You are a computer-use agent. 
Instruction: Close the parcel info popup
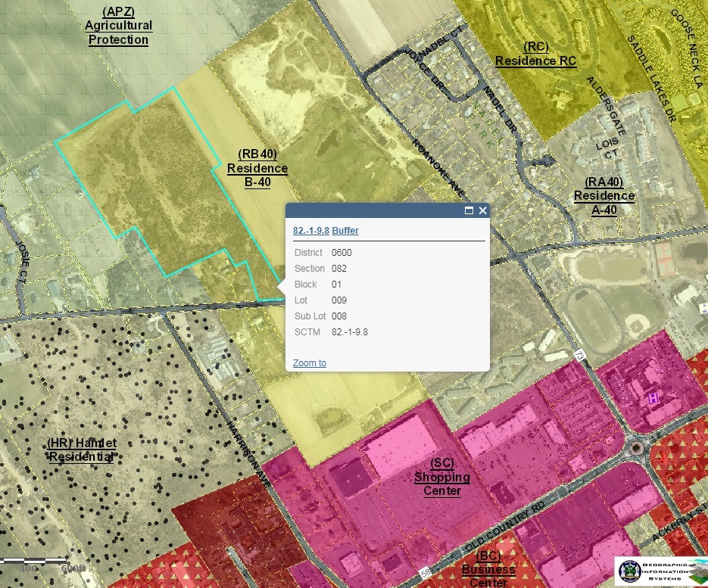[482, 210]
